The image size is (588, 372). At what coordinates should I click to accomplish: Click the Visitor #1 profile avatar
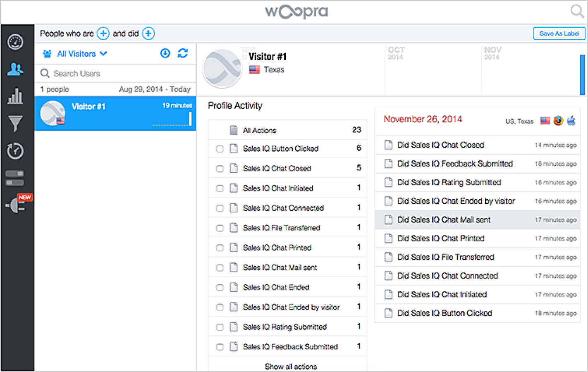222,69
